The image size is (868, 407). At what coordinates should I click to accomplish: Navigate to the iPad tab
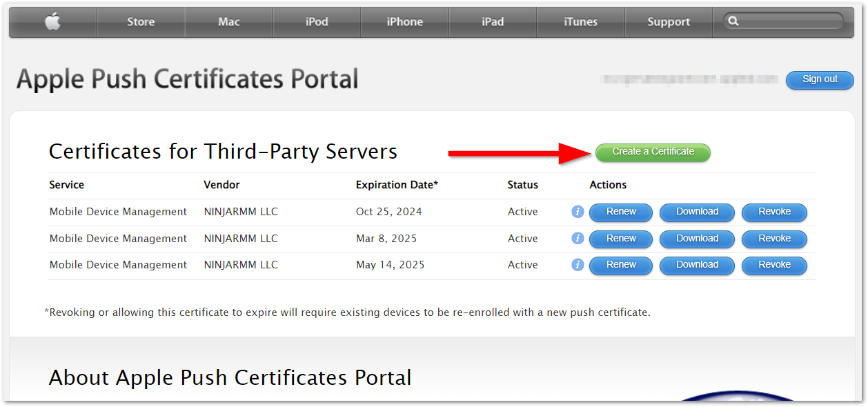point(493,21)
